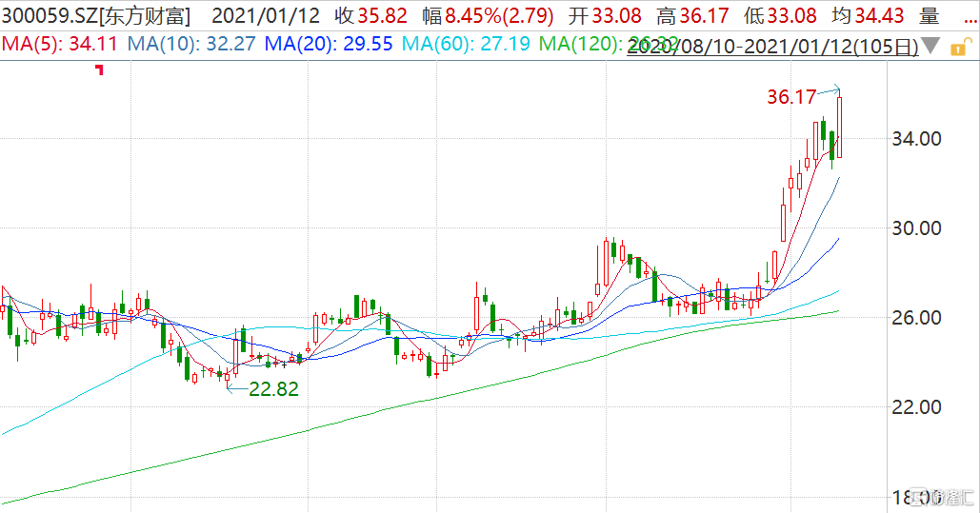
Task: Click the 36.17 peak price annotation
Action: [x=791, y=97]
